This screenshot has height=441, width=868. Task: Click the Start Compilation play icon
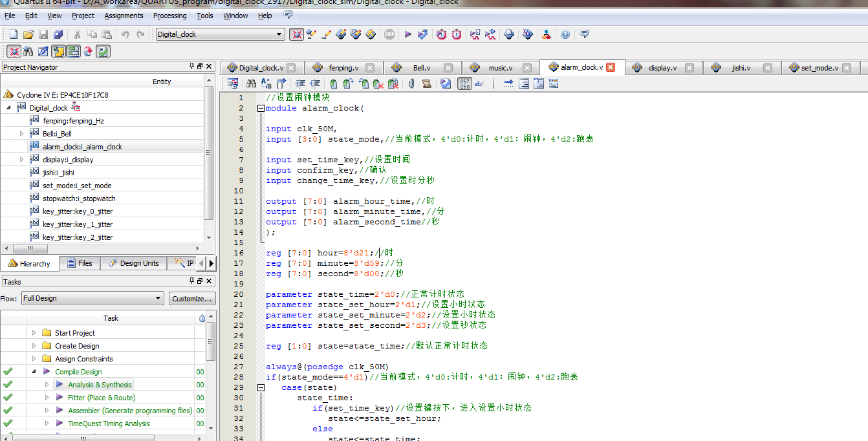407,34
